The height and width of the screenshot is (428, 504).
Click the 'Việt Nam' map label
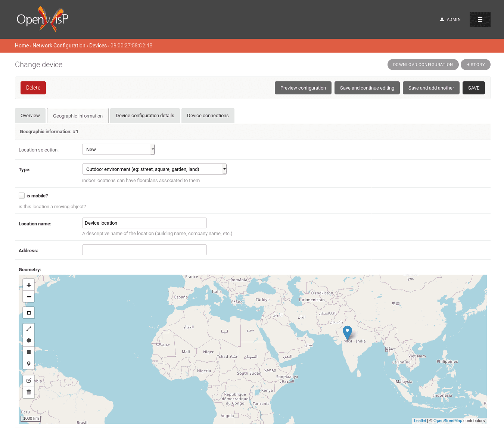[417, 356]
